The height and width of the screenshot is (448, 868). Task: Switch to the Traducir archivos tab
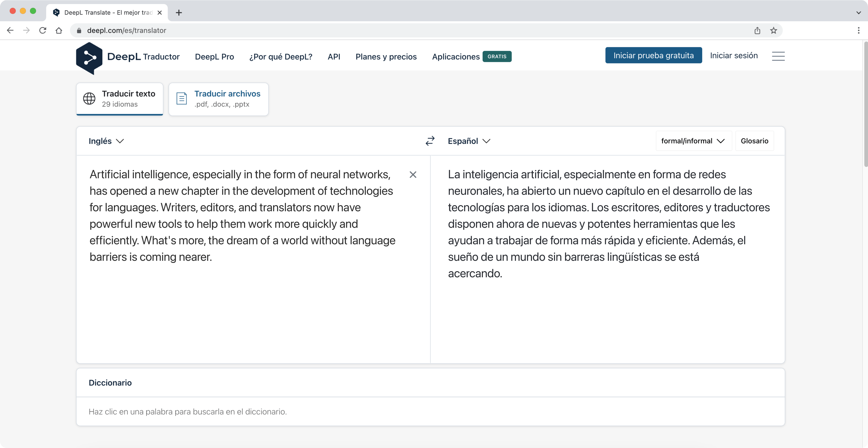218,99
